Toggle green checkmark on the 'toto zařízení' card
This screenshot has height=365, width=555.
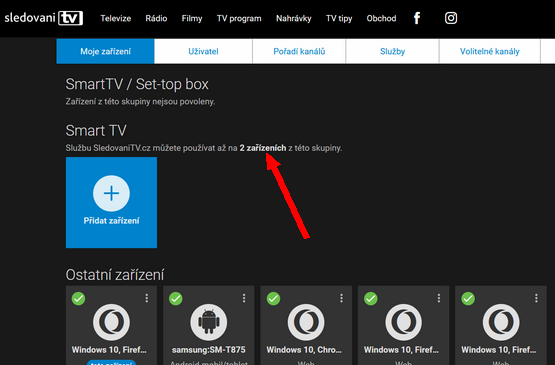pyautogui.click(x=79, y=298)
